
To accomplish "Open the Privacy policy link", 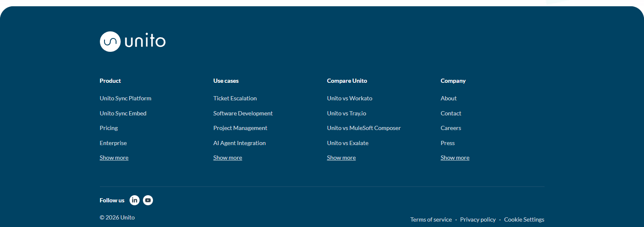I will [478, 219].
